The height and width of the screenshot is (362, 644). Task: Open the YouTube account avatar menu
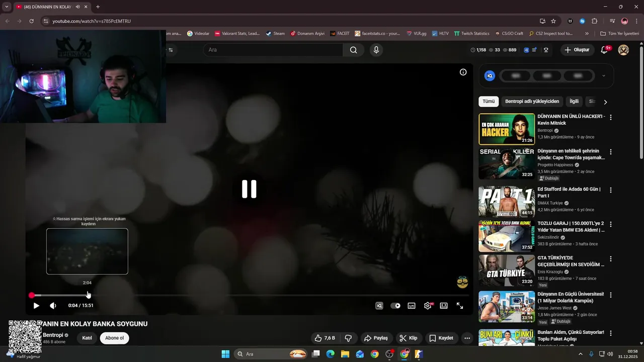[x=623, y=50]
